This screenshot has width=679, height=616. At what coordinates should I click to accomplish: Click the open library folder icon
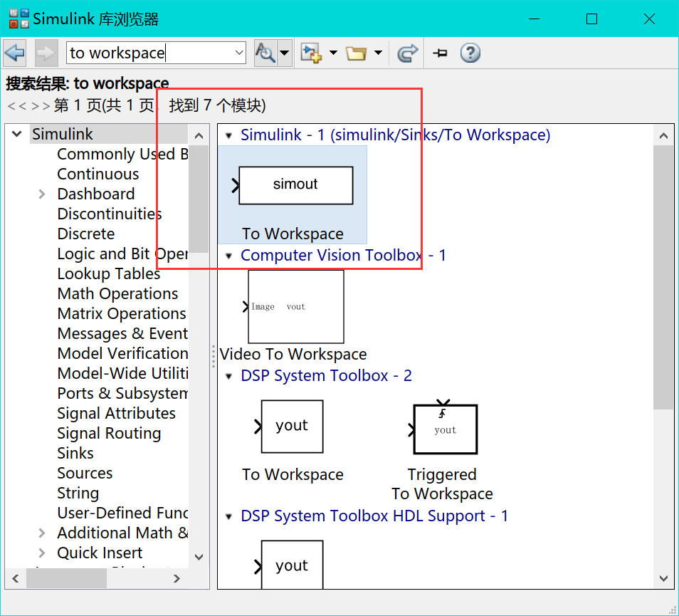(x=356, y=53)
